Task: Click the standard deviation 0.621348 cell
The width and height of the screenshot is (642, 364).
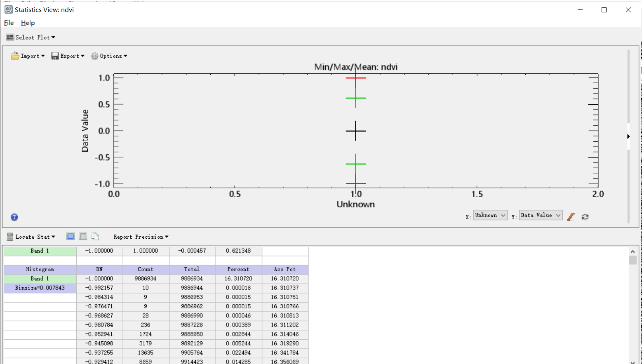Action: [x=238, y=251]
